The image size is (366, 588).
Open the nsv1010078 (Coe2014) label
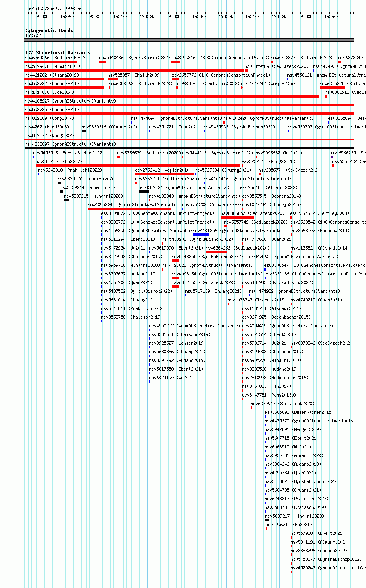(49, 92)
